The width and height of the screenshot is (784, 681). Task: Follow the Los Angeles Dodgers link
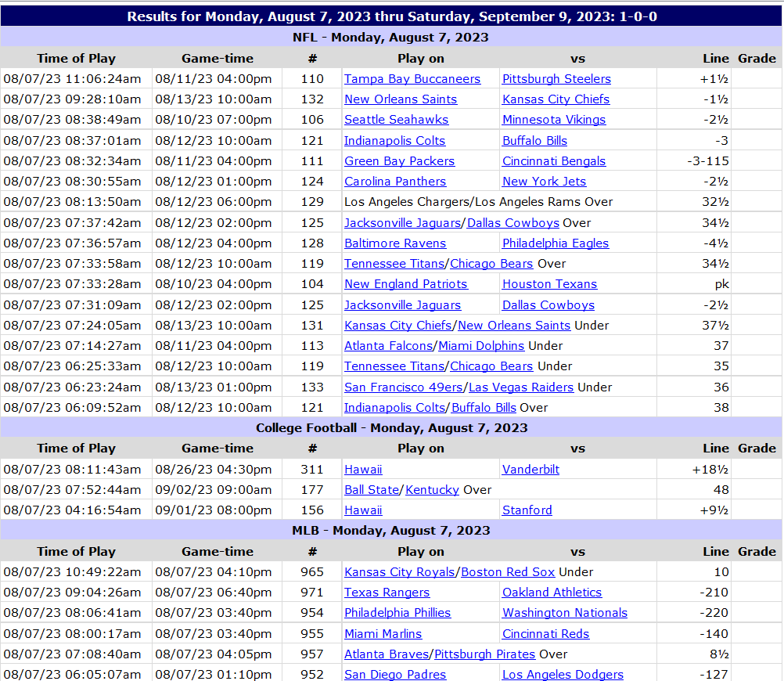(563, 675)
